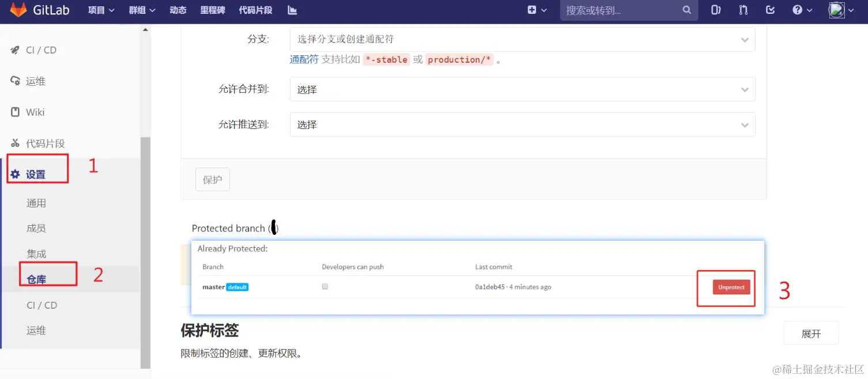Click the sidebar vertical scrollbar

tap(145, 252)
